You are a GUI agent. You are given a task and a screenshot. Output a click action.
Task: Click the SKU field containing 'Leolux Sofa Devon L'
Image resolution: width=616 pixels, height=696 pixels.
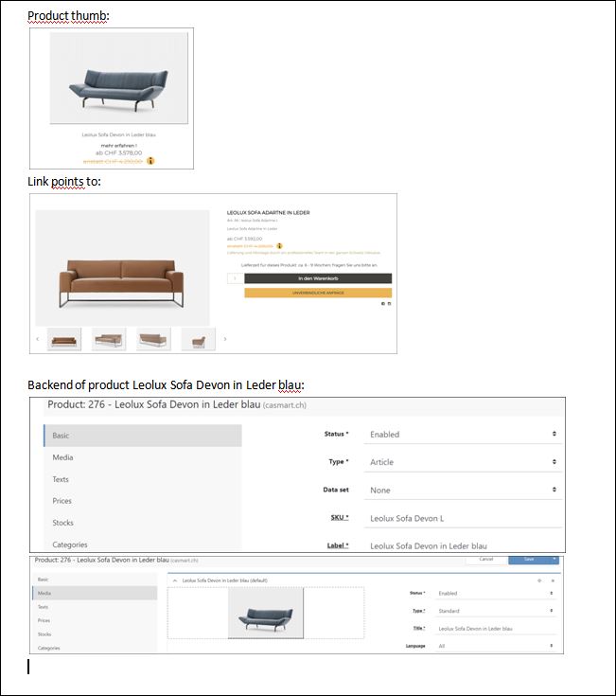coord(463,518)
